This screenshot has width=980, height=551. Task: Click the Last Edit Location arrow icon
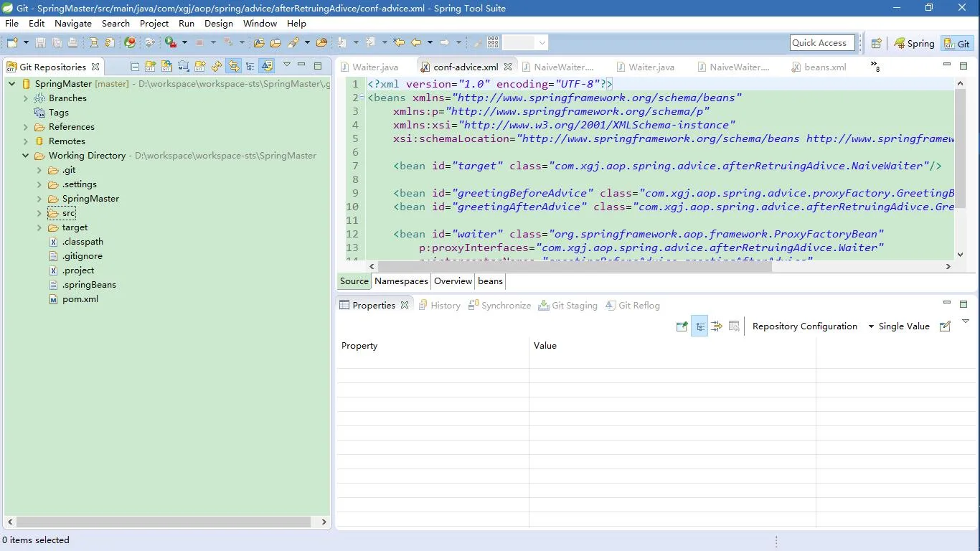[399, 42]
